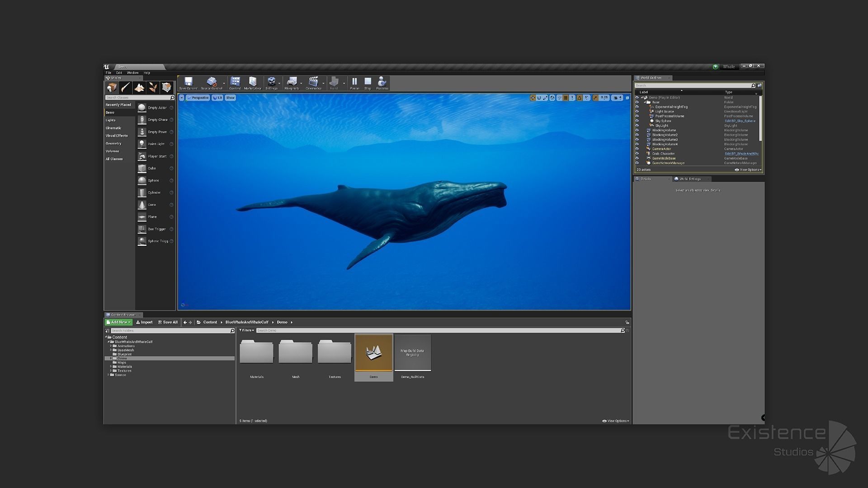
Task: Open Settings toolbar icon
Action: pyautogui.click(x=271, y=83)
